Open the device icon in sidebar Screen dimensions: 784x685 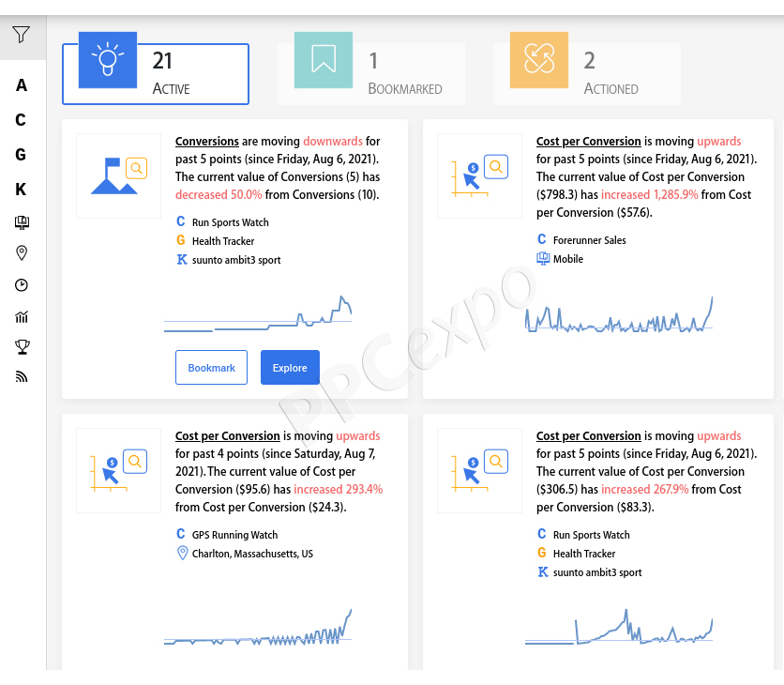(22, 222)
